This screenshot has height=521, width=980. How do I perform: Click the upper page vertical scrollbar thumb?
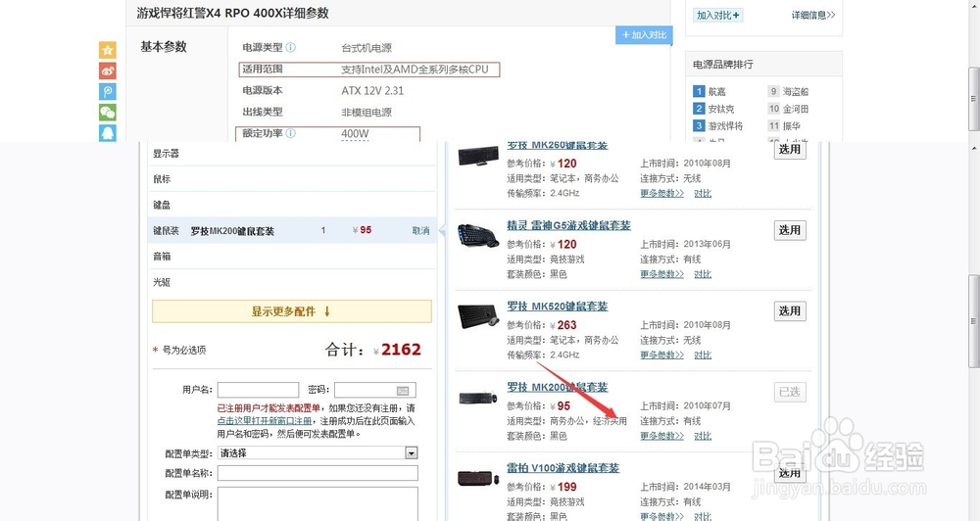coord(974,99)
